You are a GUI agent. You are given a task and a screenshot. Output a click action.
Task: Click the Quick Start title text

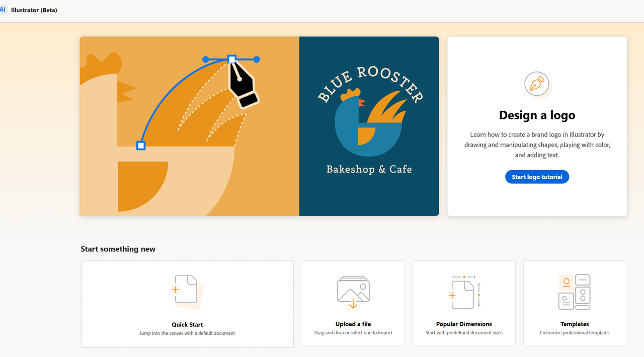(187, 325)
